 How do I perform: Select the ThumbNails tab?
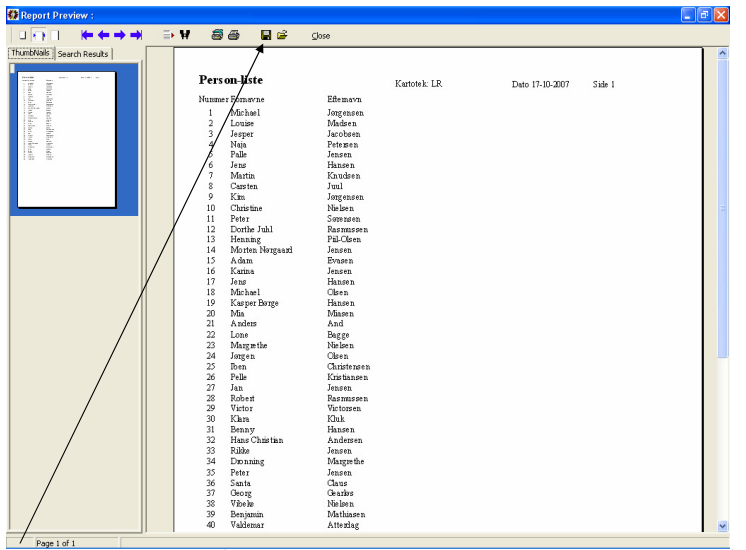pyautogui.click(x=30, y=53)
